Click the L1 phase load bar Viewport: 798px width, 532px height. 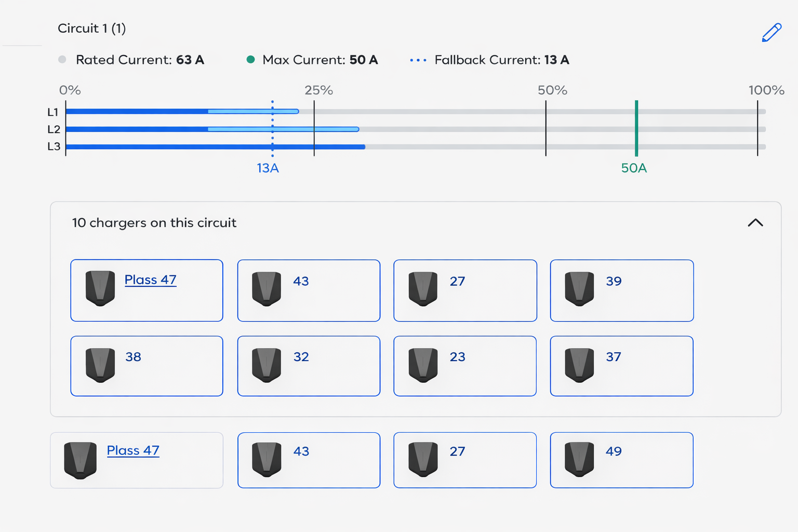[x=182, y=111]
